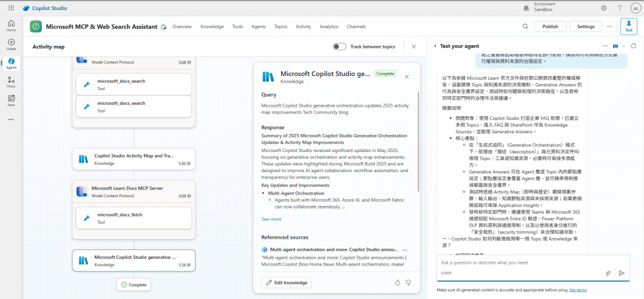This screenshot has height=299, width=644.
Task: Refresh the test conversation
Action: coord(633,46)
